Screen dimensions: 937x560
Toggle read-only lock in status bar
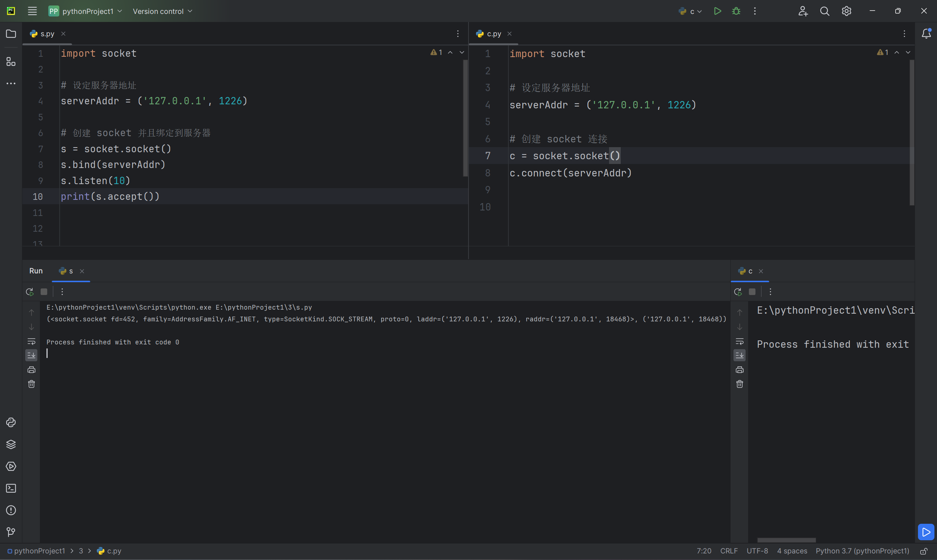pyautogui.click(x=923, y=551)
